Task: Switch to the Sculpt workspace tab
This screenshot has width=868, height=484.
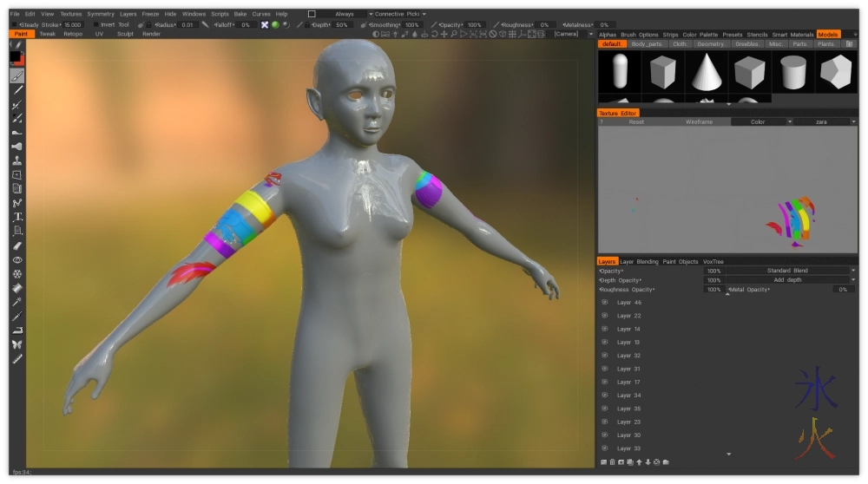Action: [x=125, y=34]
